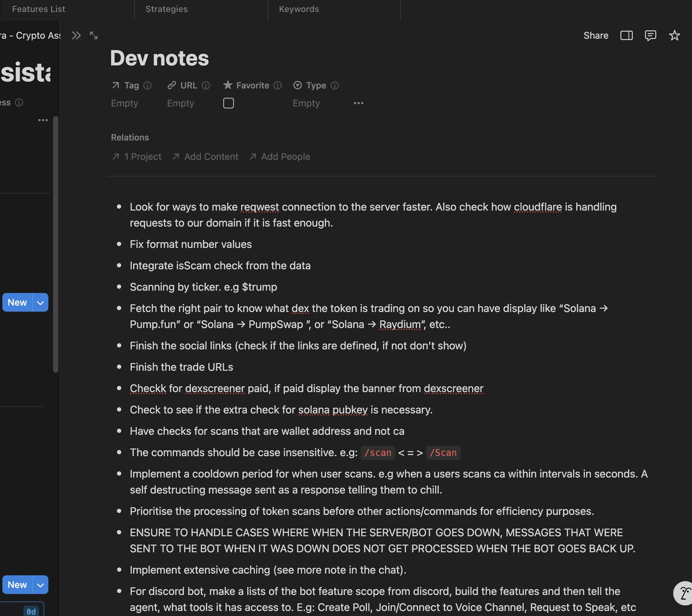Click the Relations section label
The width and height of the screenshot is (692, 616).
point(130,137)
